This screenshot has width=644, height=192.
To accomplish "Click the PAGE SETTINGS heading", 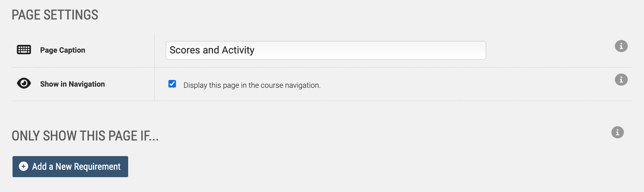I will tap(55, 15).
